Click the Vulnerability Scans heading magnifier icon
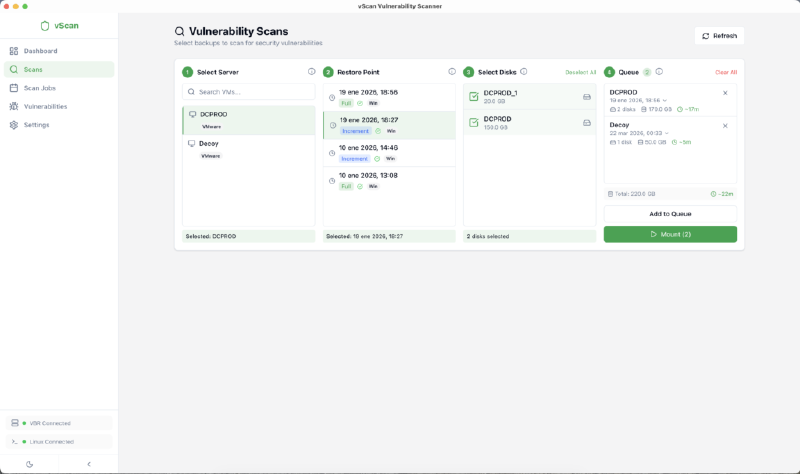 (180, 32)
